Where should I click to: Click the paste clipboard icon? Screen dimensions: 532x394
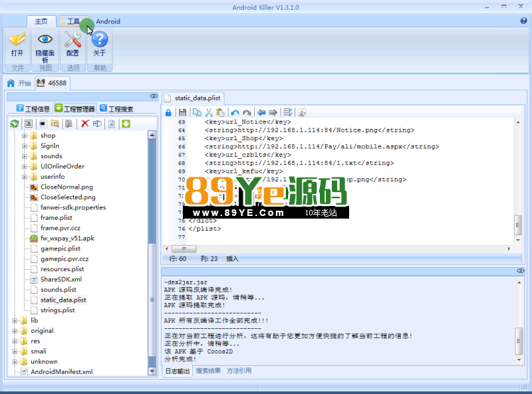point(220,112)
